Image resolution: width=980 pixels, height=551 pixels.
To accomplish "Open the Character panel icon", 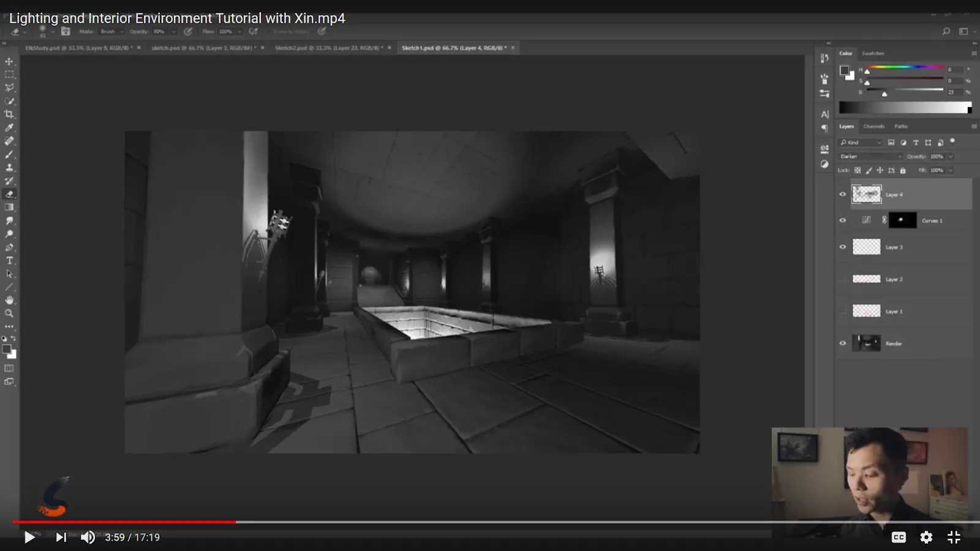I will click(824, 114).
